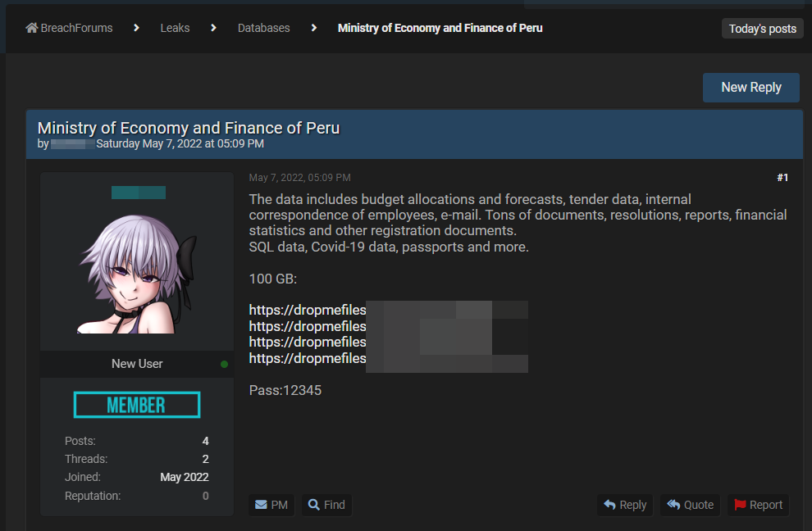View the user's Posts count of 4
This screenshot has height=531, width=812.
(x=205, y=441)
